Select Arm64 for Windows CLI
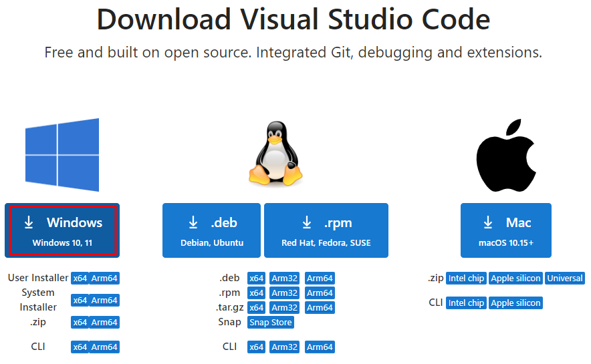This screenshot has width=591, height=364. (x=104, y=347)
